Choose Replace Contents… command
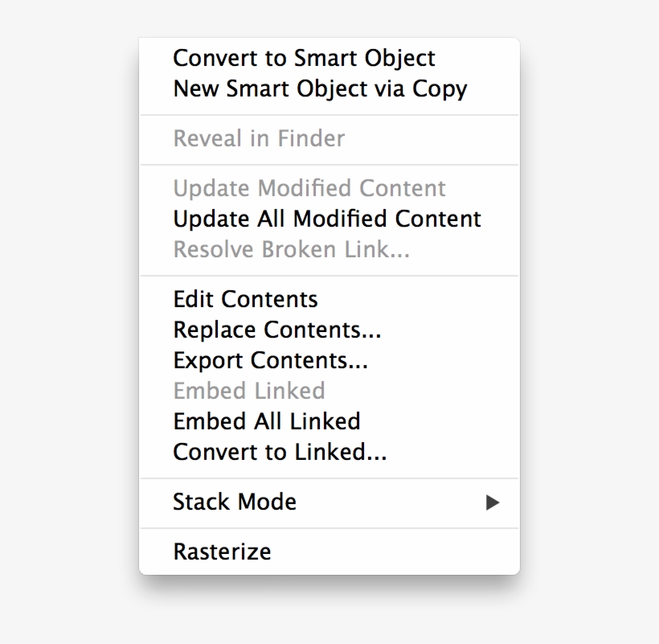Image resolution: width=659 pixels, height=644 pixels. pos(277,330)
